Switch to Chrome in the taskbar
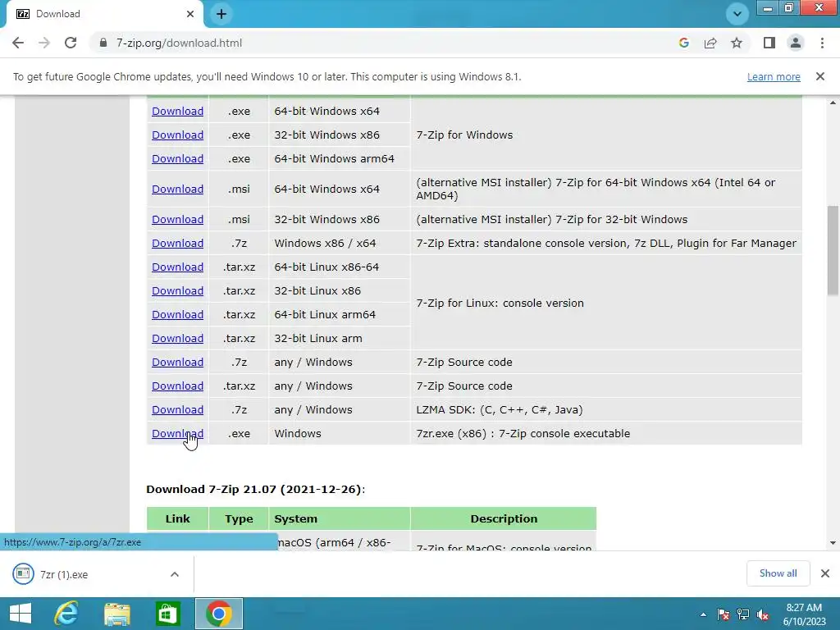 pos(218,614)
